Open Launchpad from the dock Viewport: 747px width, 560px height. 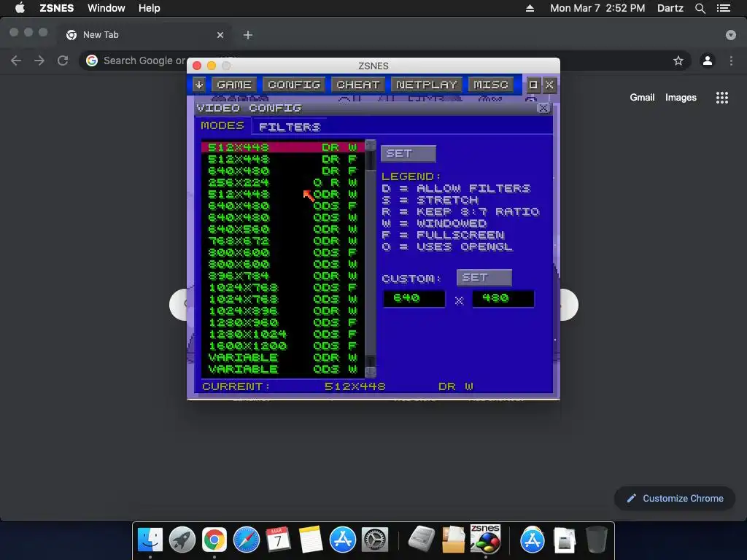(182, 540)
